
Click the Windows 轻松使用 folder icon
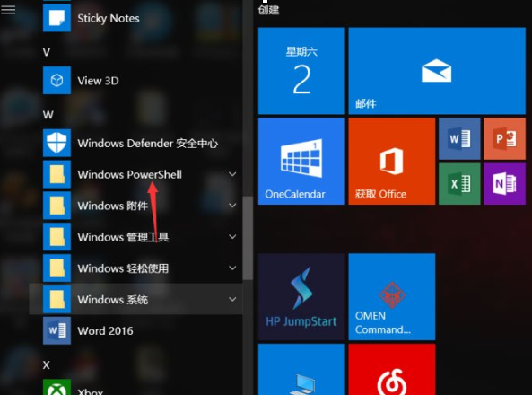click(x=57, y=268)
